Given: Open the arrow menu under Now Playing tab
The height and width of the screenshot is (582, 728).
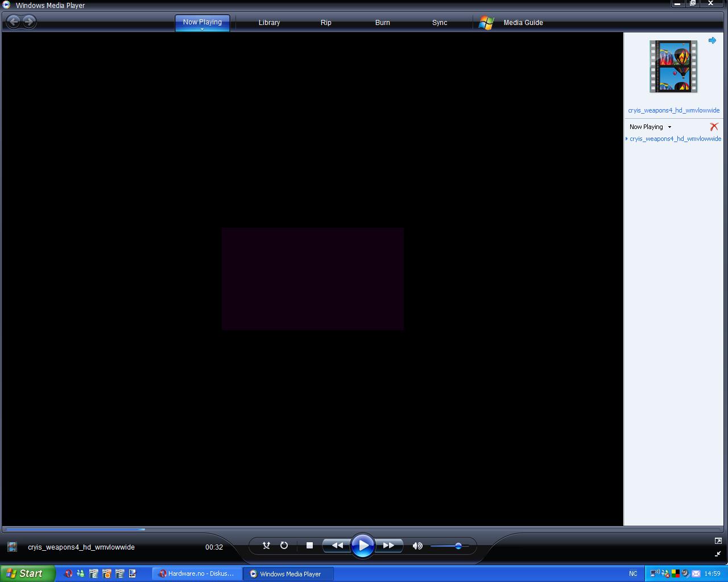Looking at the screenshot, I should click(x=202, y=29).
